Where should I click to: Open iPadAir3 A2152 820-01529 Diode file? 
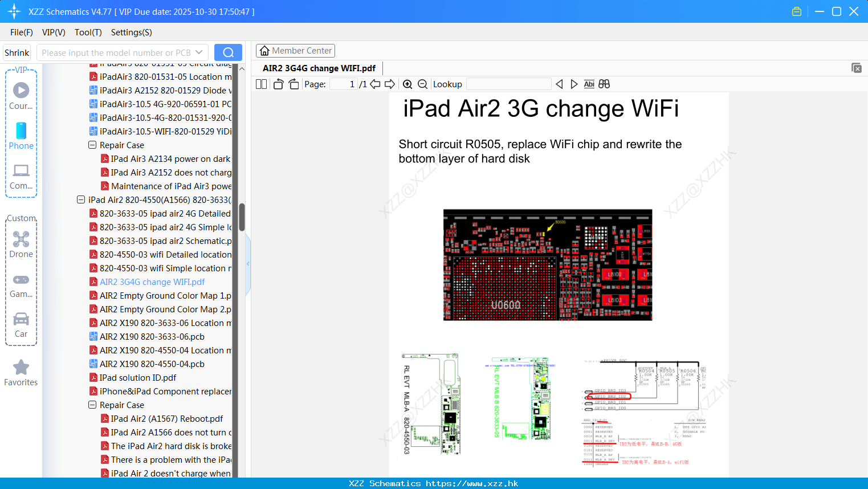(x=161, y=91)
